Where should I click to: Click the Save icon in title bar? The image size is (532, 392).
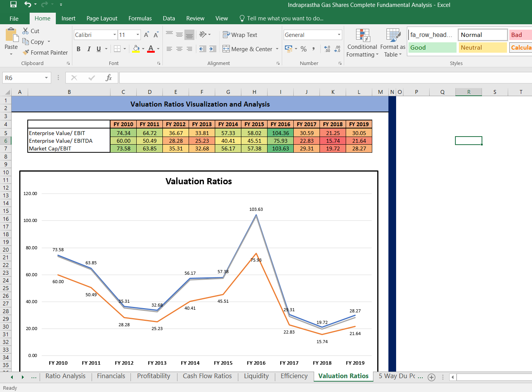(13, 5)
